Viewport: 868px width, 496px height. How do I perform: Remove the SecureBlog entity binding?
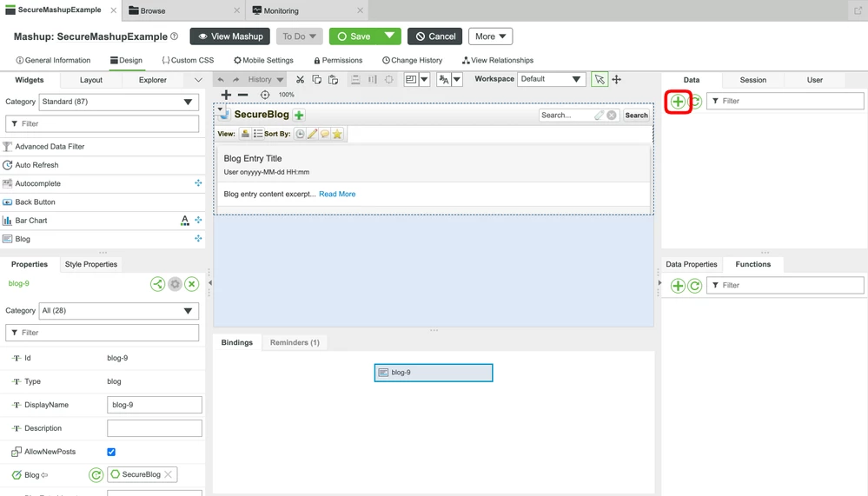pos(169,474)
